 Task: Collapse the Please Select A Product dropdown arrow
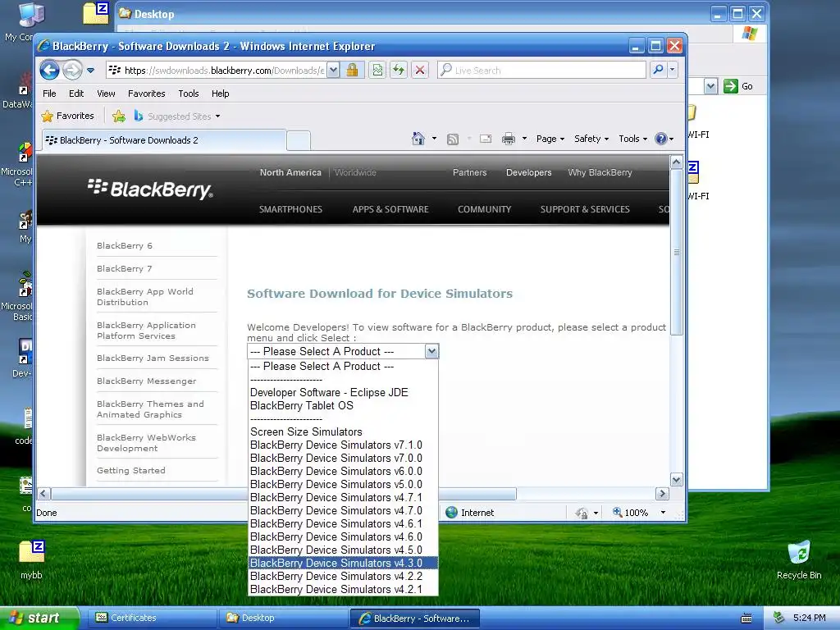pos(431,351)
